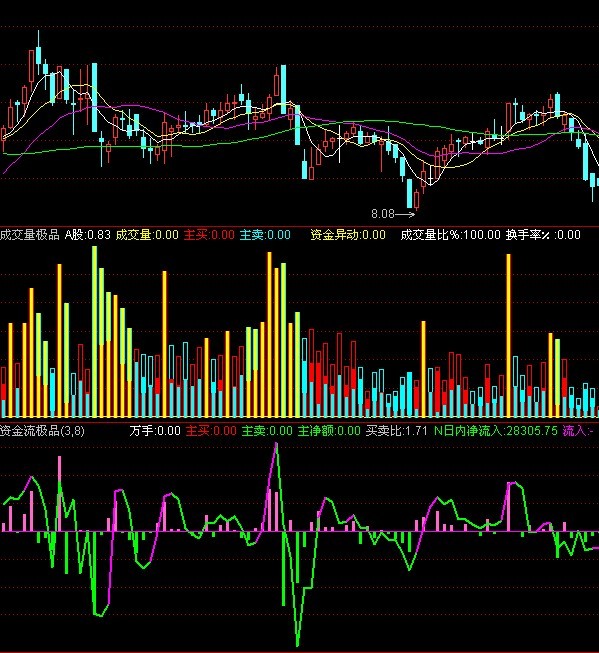The image size is (599, 653).
Task: Select the 资金异动:0.00 readout
Action: point(348,235)
